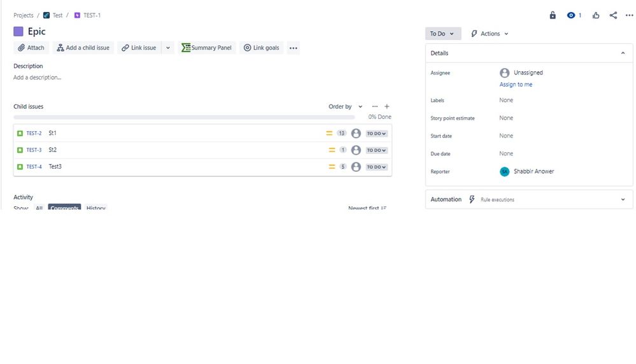Click the priority icon on St1 row
The width and height of the screenshot is (636, 364).
pos(329,134)
